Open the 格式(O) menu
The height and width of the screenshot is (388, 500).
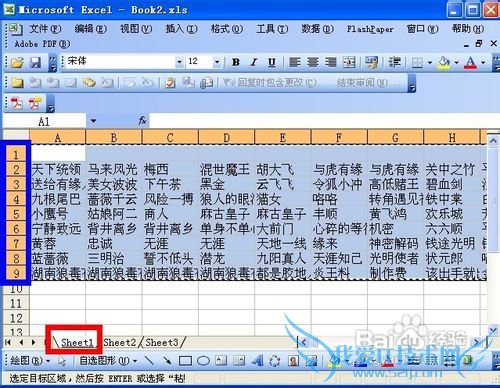click(226, 29)
